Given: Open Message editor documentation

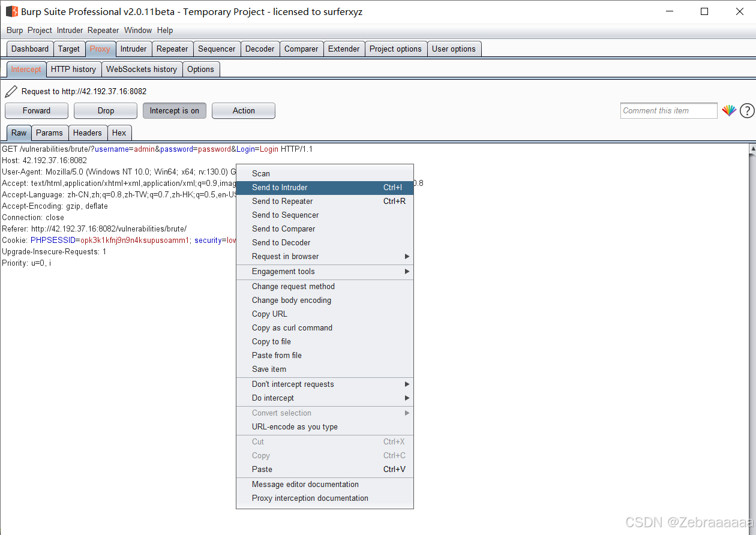Looking at the screenshot, I should (x=325, y=484).
